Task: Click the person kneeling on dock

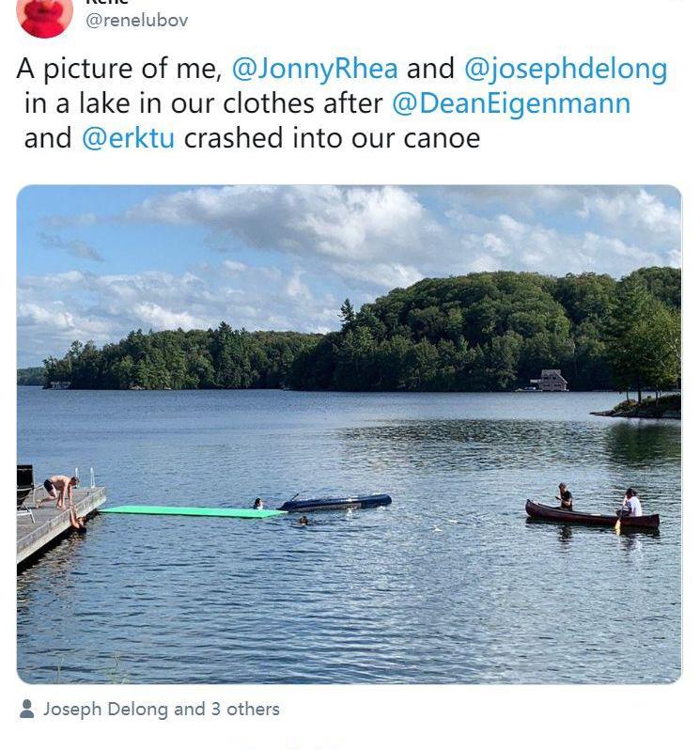Action: (x=59, y=491)
